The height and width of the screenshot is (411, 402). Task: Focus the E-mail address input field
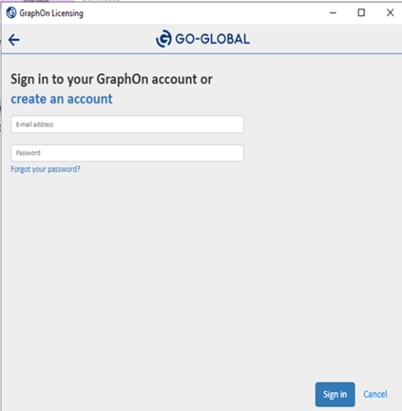[x=127, y=124]
